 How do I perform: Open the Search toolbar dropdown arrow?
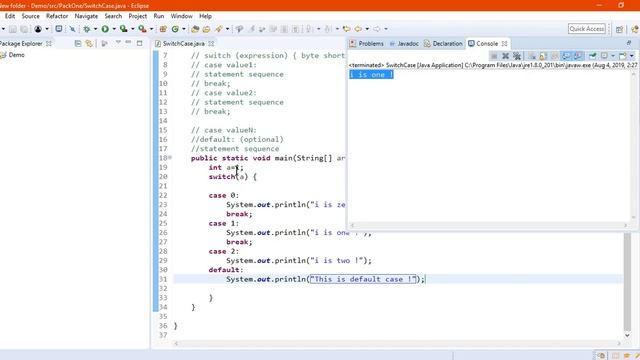(227, 29)
